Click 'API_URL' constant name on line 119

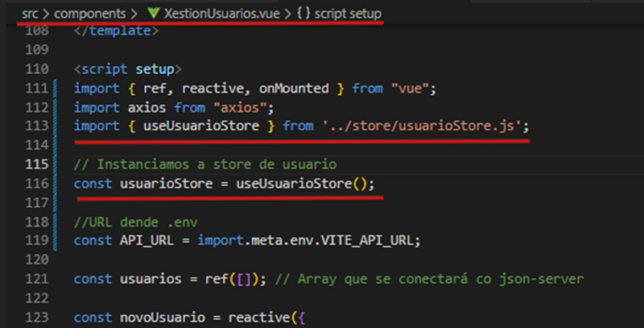pyautogui.click(x=147, y=240)
